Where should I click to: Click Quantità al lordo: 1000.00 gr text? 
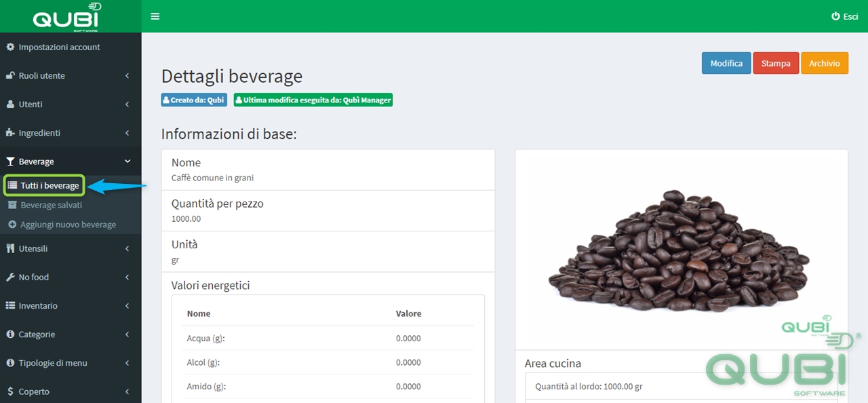point(589,386)
